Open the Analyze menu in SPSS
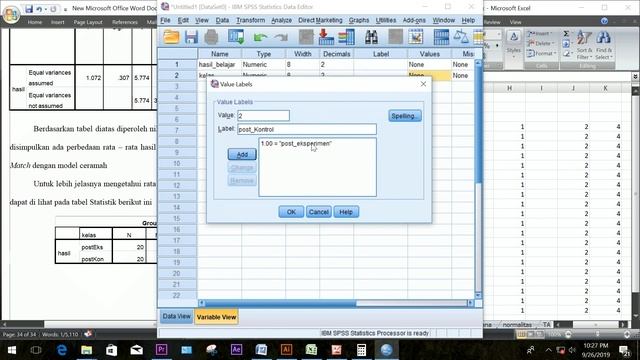 click(282, 20)
